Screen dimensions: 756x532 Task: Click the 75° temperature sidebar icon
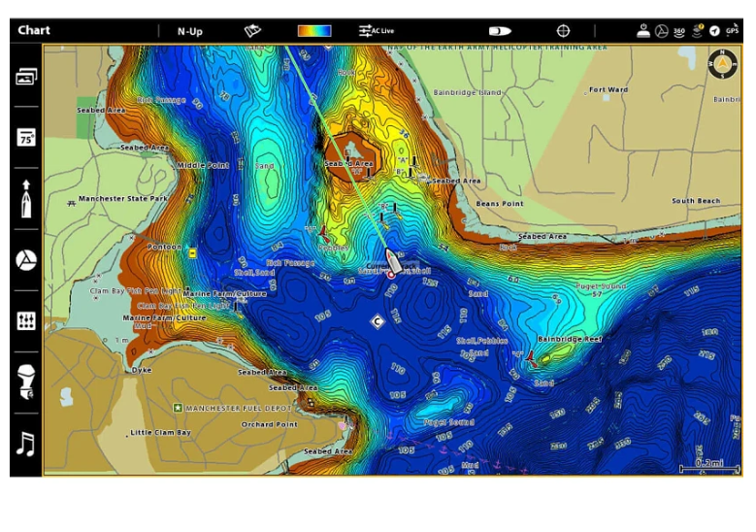point(26,137)
